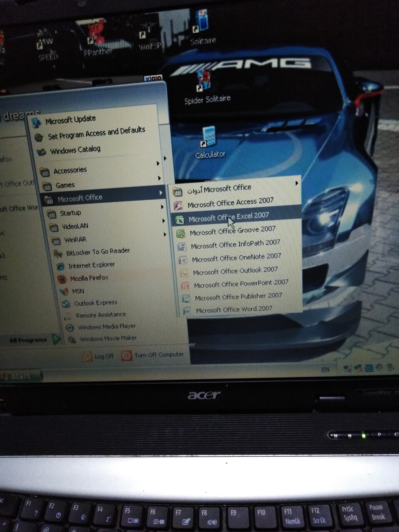Click the Windows Catalog icon

click(41, 152)
